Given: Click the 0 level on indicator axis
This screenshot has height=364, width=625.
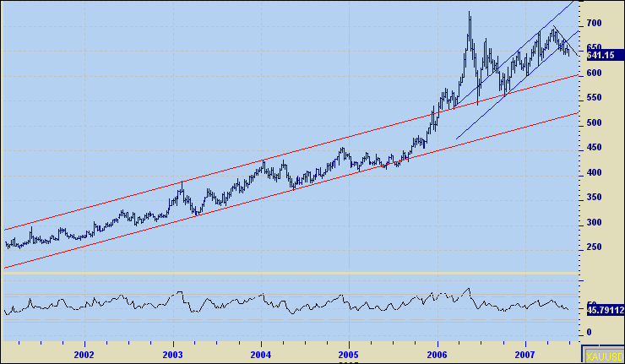Looking at the screenshot, I should (x=590, y=332).
